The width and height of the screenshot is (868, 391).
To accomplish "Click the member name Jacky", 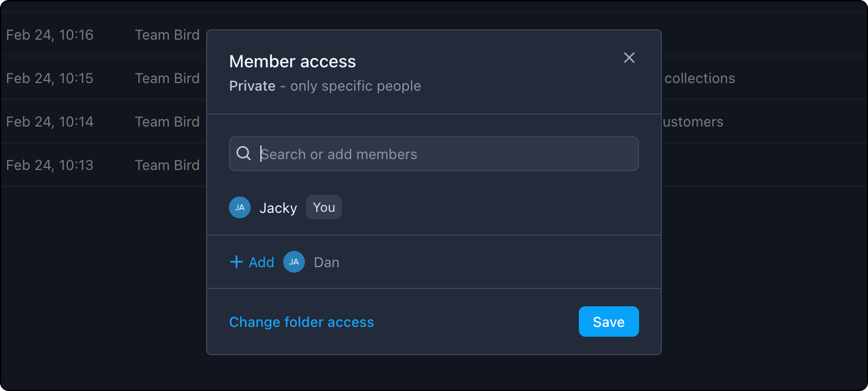I will coord(278,207).
